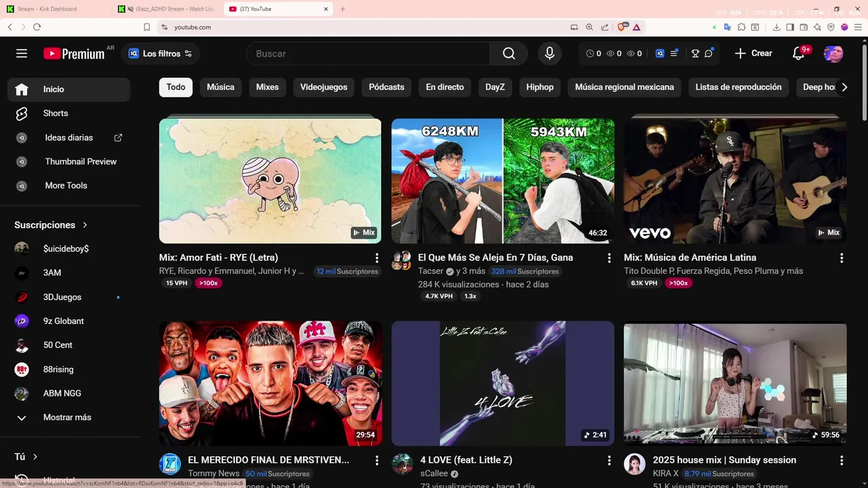
Task: Select the Listas de reproducción chip
Action: pos(738,87)
